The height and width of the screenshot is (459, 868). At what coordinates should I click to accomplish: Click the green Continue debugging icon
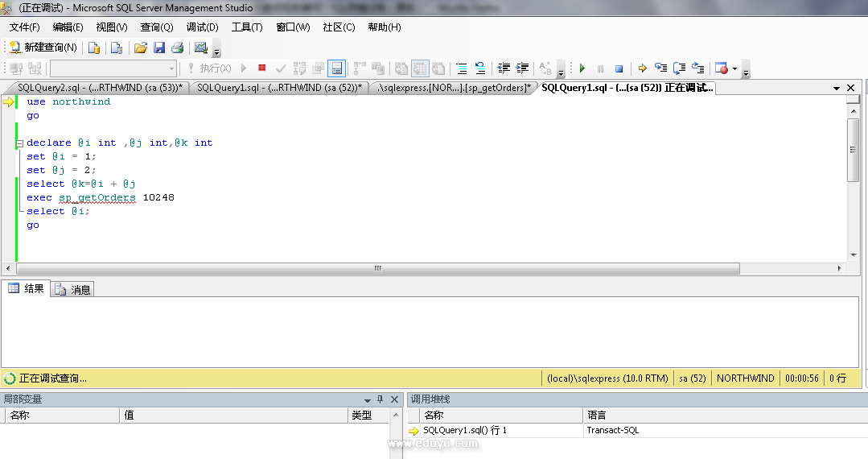tap(582, 68)
